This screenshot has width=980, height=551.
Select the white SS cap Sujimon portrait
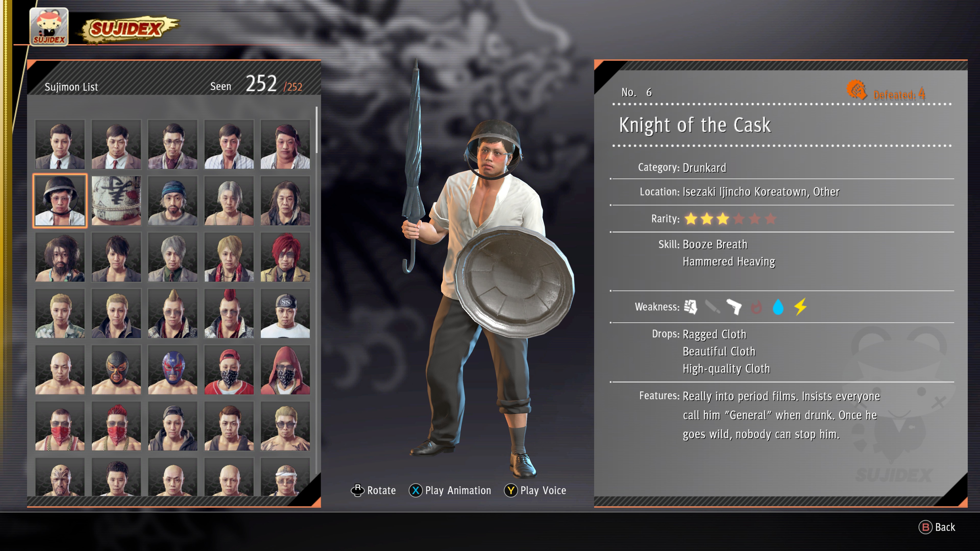pos(285,313)
